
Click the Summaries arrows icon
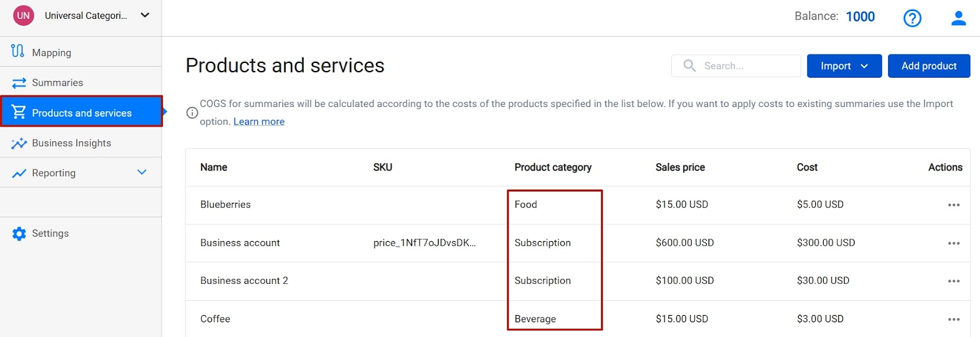click(19, 83)
